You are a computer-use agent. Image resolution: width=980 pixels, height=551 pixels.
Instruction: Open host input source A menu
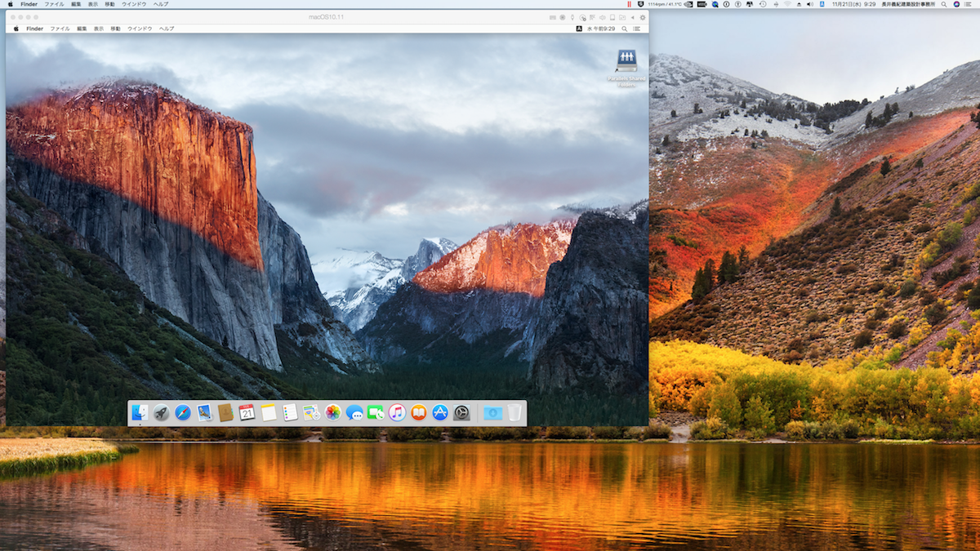tap(822, 4)
